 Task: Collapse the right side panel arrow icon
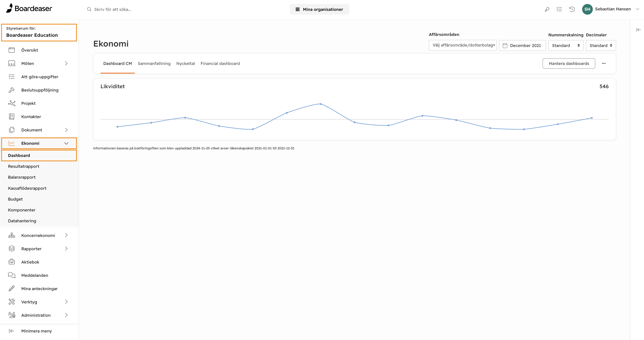coord(638,30)
